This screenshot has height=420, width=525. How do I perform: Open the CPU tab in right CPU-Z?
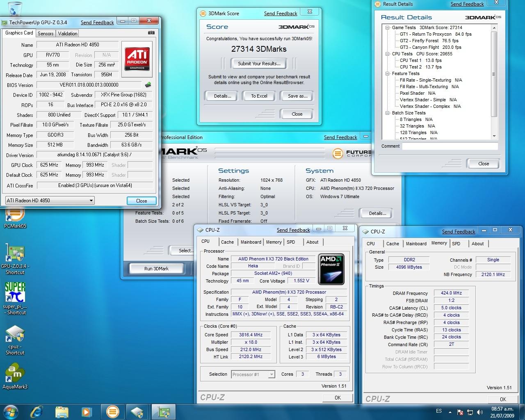click(371, 244)
